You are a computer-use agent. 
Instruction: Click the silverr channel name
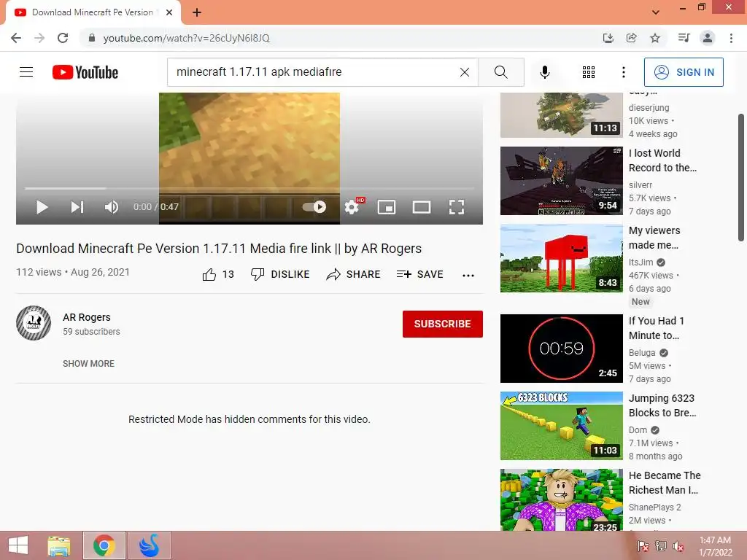click(640, 184)
